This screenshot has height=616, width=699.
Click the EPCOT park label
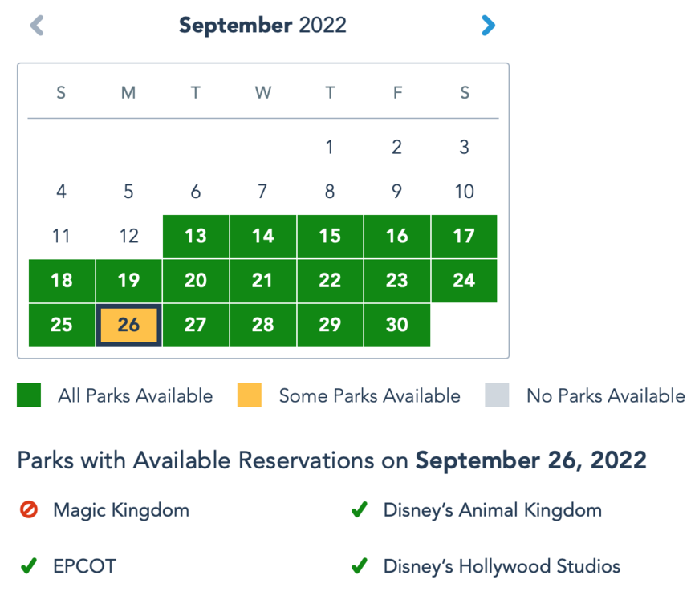(x=84, y=566)
